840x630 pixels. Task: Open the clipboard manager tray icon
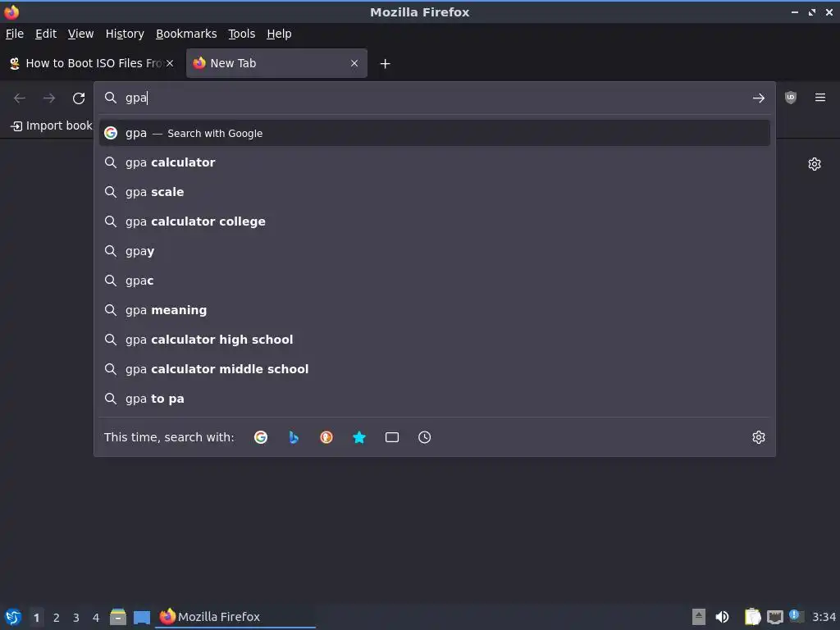click(752, 617)
